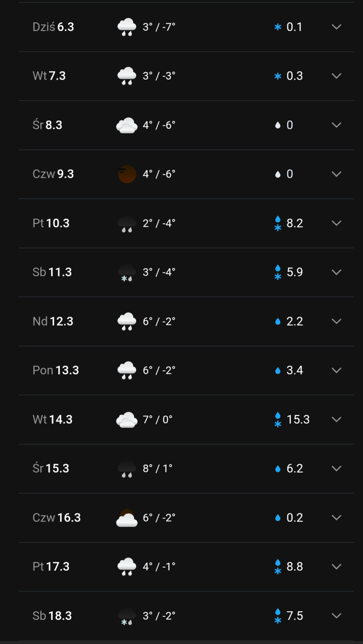The image size is (363, 644).
Task: Expand the Nd 12.3 day row chevron
Action: click(337, 321)
